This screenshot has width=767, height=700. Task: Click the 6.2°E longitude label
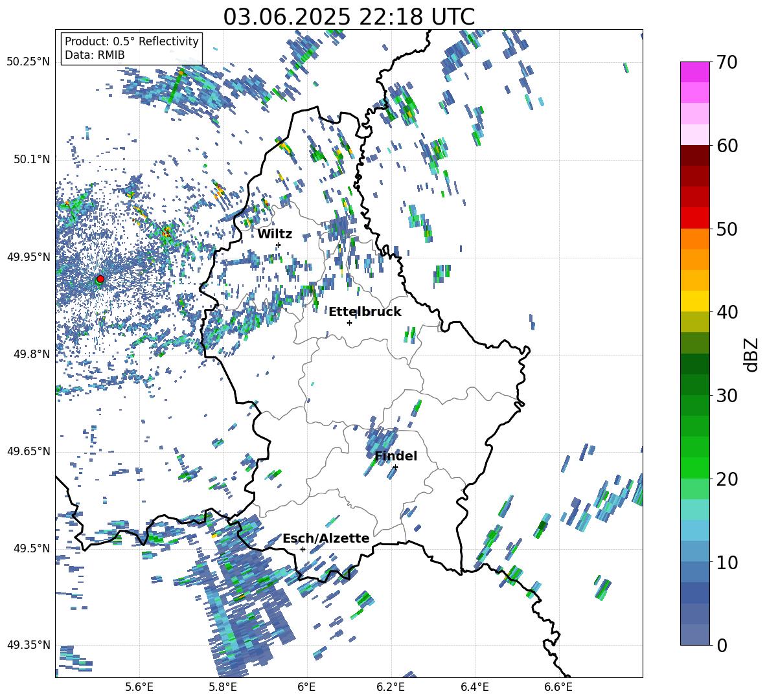(x=391, y=687)
